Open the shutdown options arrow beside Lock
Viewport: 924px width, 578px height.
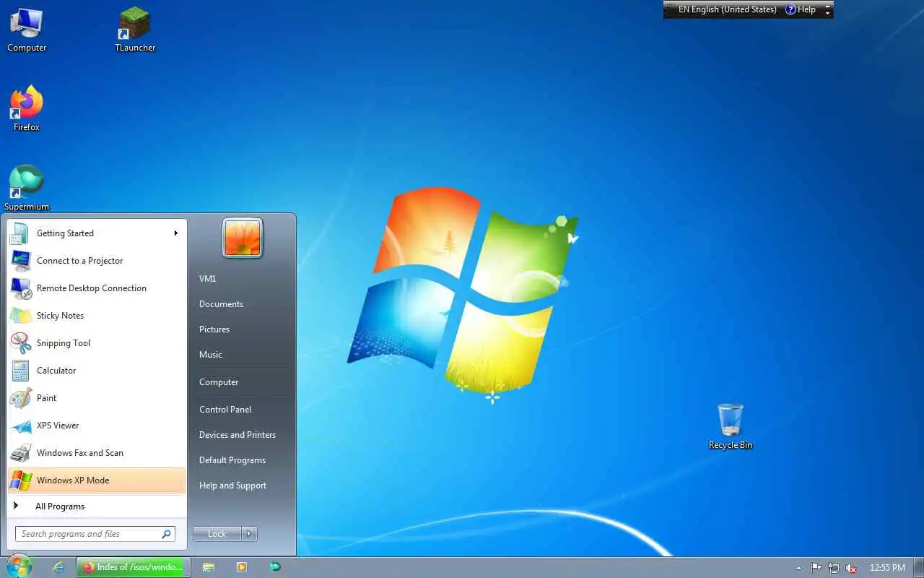point(249,534)
